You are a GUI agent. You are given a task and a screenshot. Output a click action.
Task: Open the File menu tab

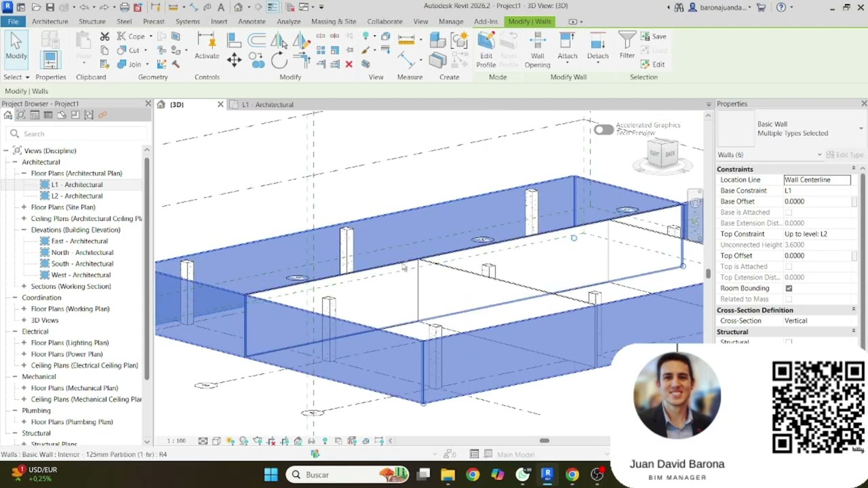coord(13,21)
